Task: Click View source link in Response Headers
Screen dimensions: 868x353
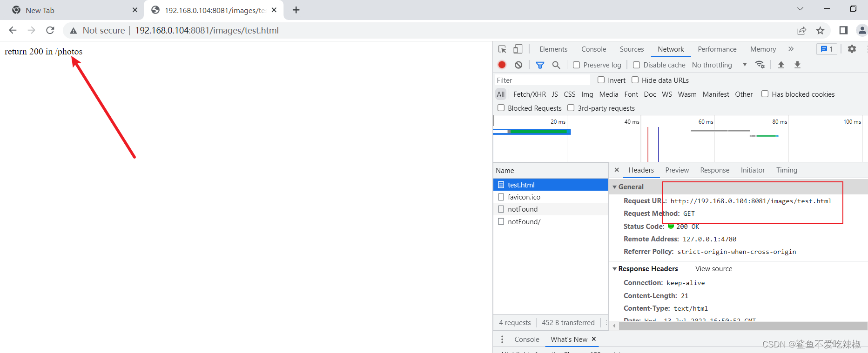Action: (713, 269)
